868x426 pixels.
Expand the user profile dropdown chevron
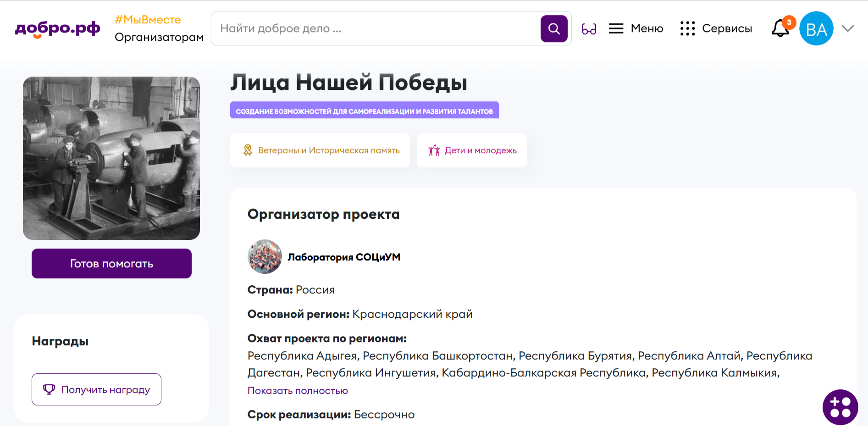coord(848,28)
